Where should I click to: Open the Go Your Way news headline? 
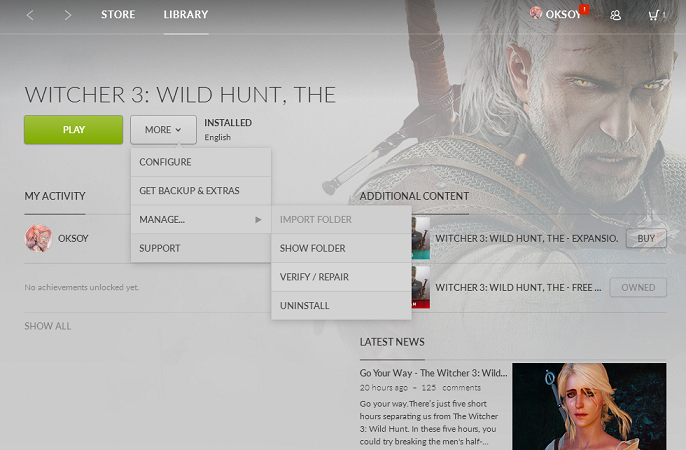point(433,373)
